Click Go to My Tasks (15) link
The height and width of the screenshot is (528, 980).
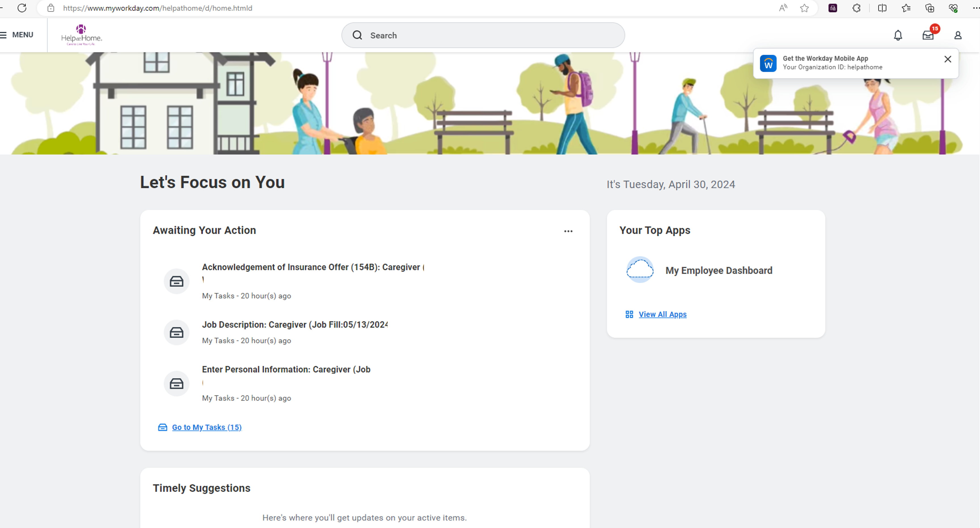coord(206,427)
